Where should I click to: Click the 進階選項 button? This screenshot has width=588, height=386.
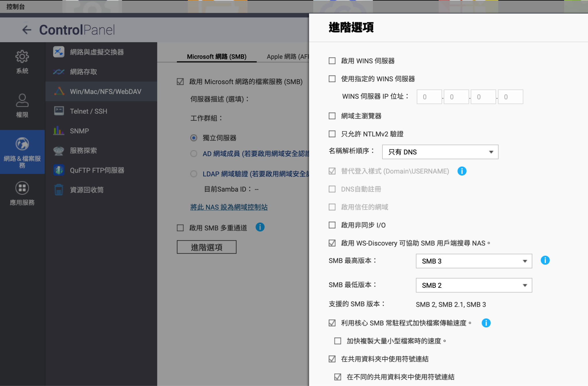[x=206, y=247]
